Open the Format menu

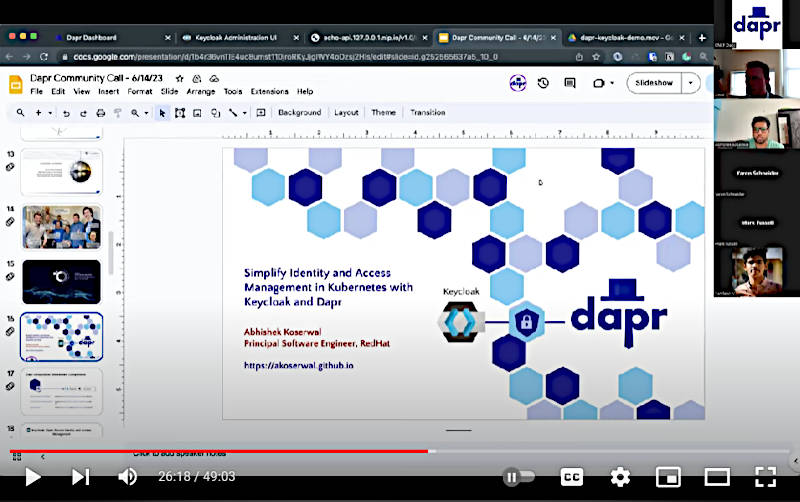pyautogui.click(x=140, y=91)
